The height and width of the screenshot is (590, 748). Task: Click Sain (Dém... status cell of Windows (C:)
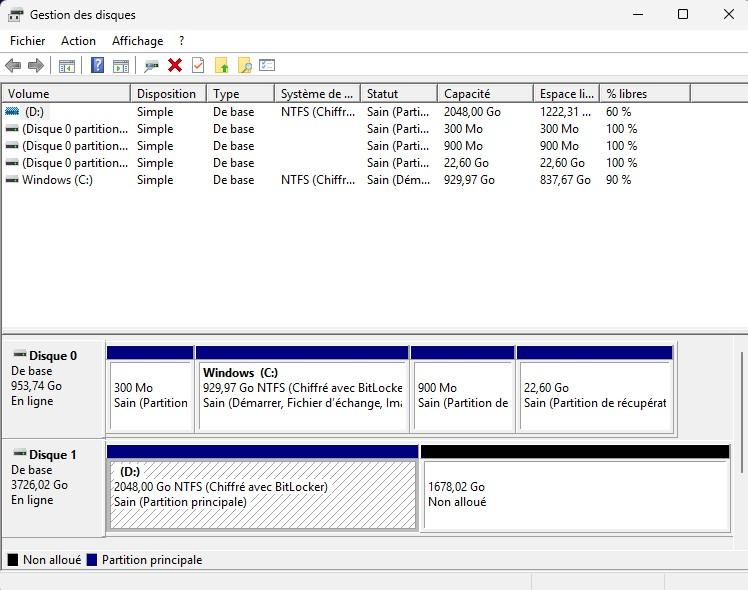click(399, 180)
